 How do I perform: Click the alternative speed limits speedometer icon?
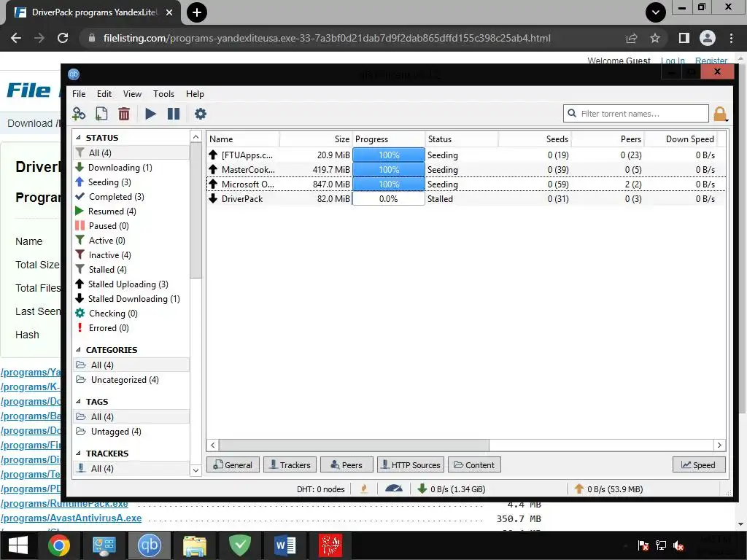393,489
